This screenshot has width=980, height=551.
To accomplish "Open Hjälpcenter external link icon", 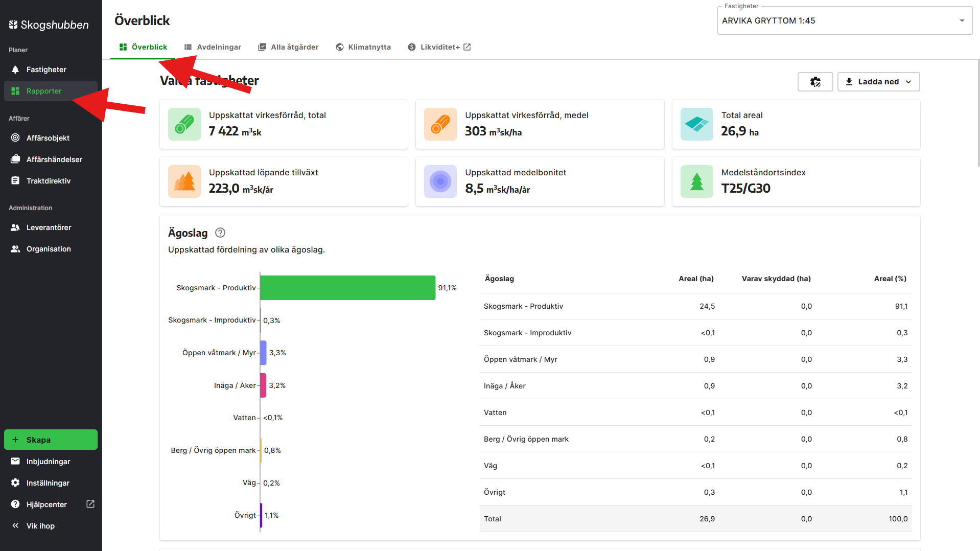I will [x=90, y=504].
